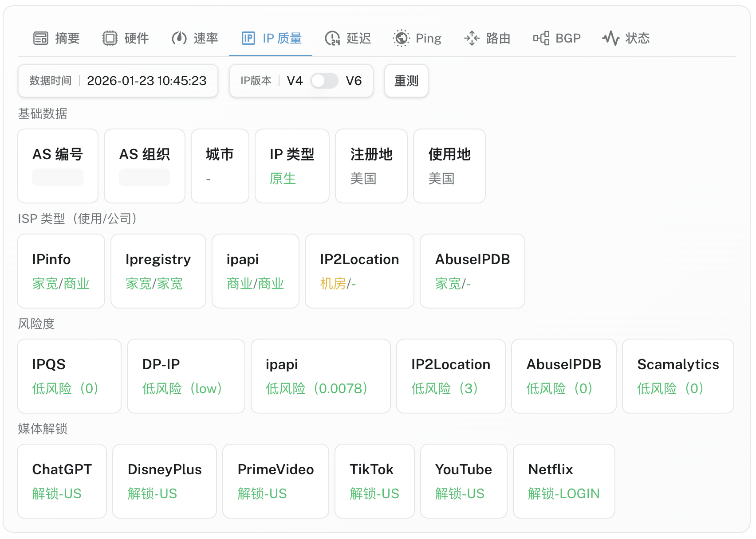Viewport: 756px width, 539px height.
Task: Click the routing arrows icon
Action: click(472, 38)
